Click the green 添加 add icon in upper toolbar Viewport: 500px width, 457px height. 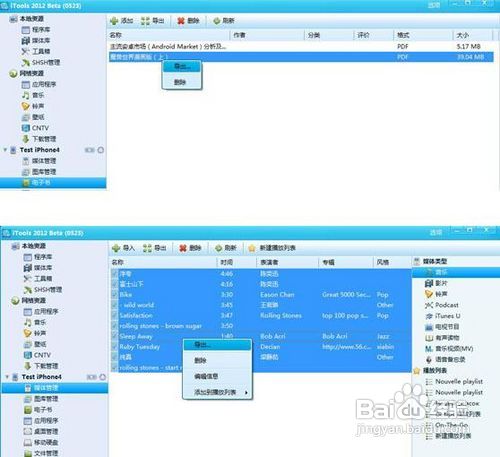pos(114,21)
